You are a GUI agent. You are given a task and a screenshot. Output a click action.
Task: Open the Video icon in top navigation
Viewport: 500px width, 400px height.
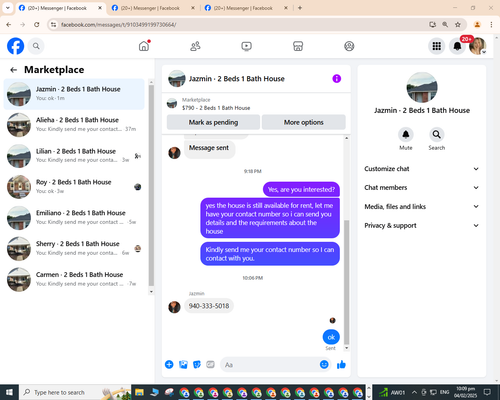coord(246,46)
